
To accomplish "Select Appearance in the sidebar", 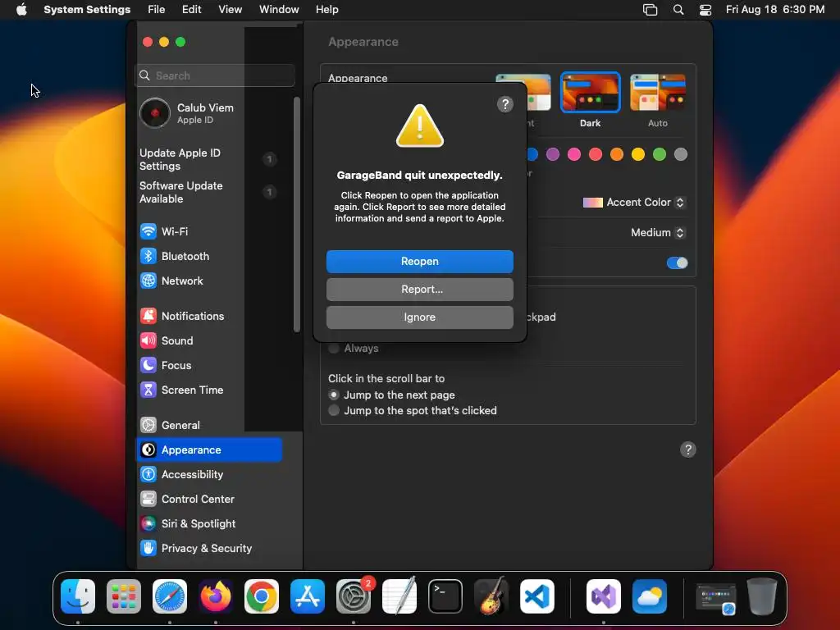I will pyautogui.click(x=209, y=450).
